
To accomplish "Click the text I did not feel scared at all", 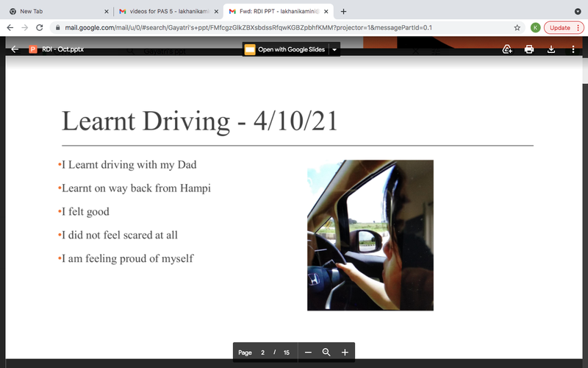I will [x=120, y=235].
